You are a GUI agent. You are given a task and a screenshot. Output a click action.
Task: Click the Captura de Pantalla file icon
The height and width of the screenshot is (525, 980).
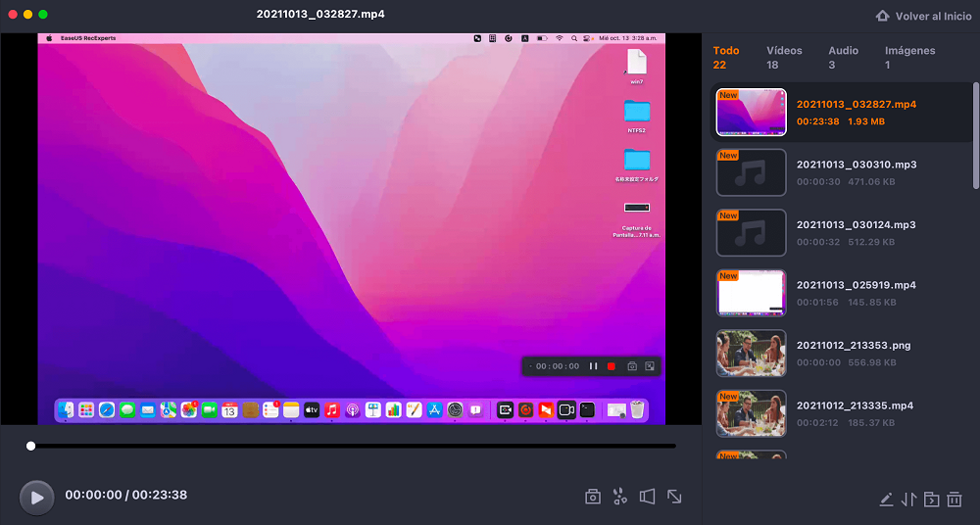(637, 208)
